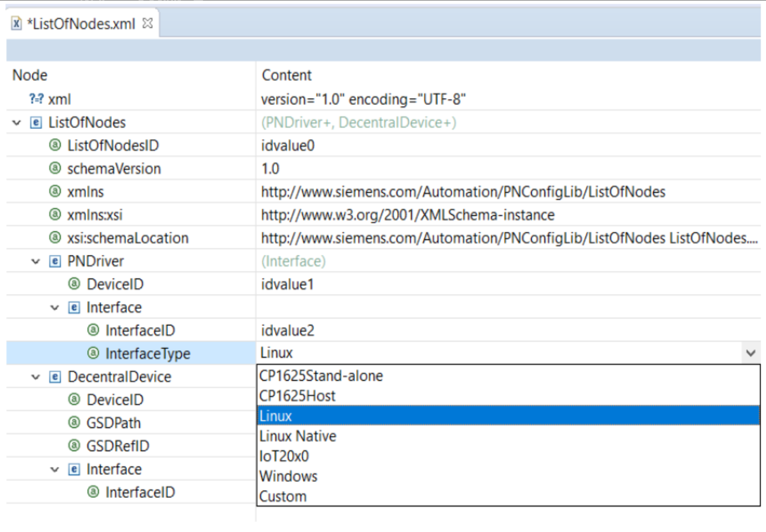Choose the highlighted Linux option
766x532 pixels.
click(508, 415)
